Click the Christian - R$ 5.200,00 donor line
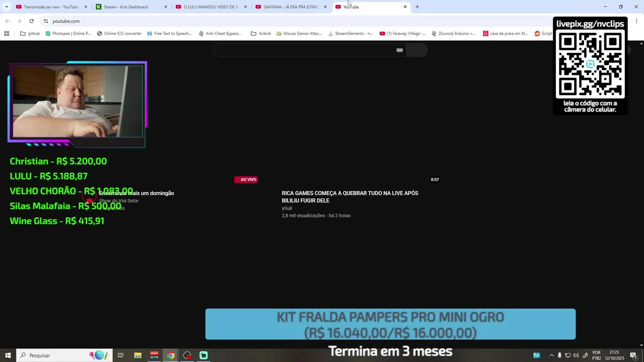Screen dimensions: 644x362 [x=58, y=161]
